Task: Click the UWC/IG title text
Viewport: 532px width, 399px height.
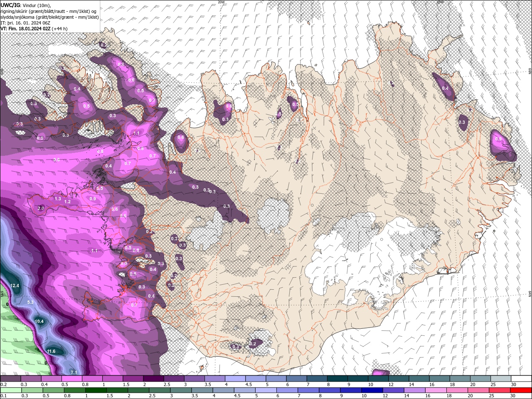Action: 10,5
